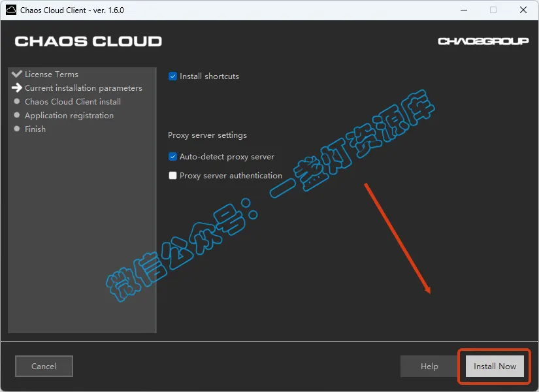Select the Finish step

35,129
